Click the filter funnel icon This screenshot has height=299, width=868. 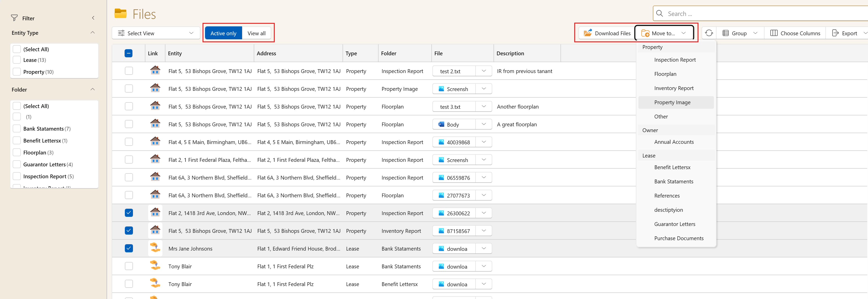(14, 18)
